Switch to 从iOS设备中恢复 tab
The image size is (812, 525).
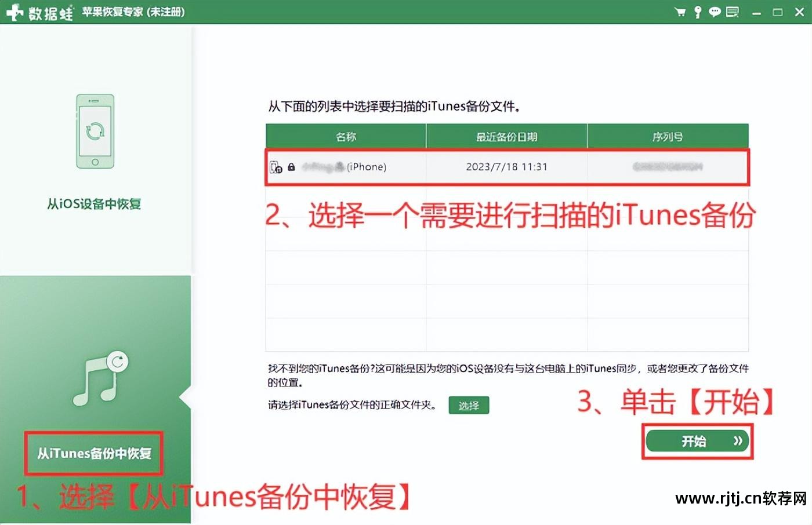pos(94,204)
